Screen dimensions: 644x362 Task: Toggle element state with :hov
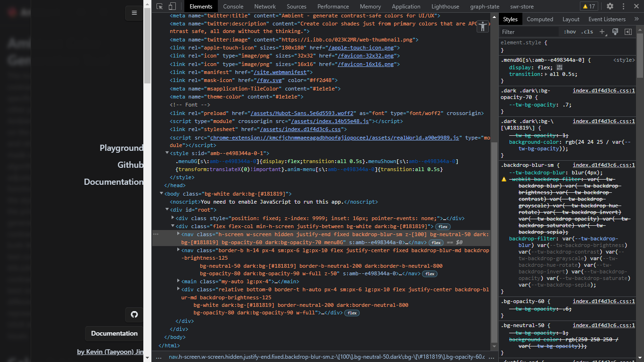(570, 32)
